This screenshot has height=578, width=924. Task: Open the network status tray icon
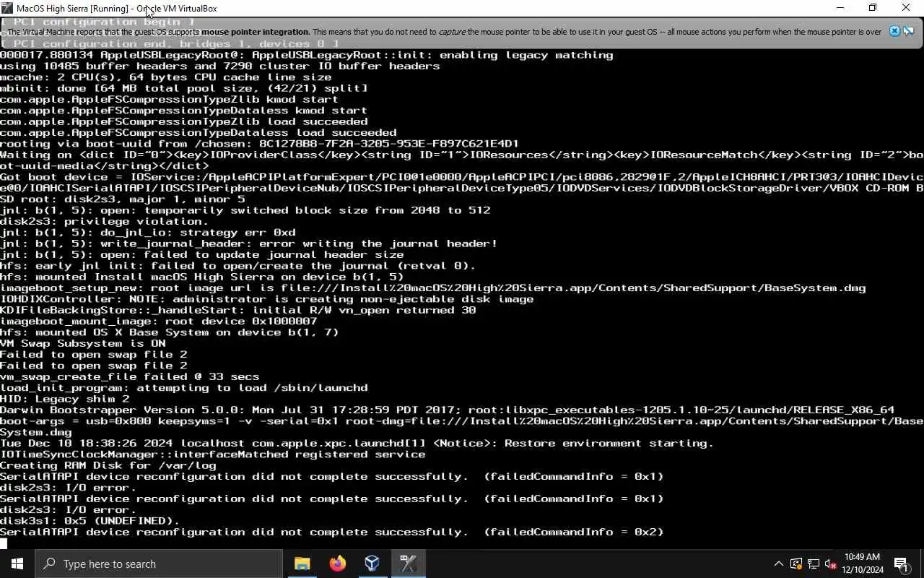click(x=813, y=564)
